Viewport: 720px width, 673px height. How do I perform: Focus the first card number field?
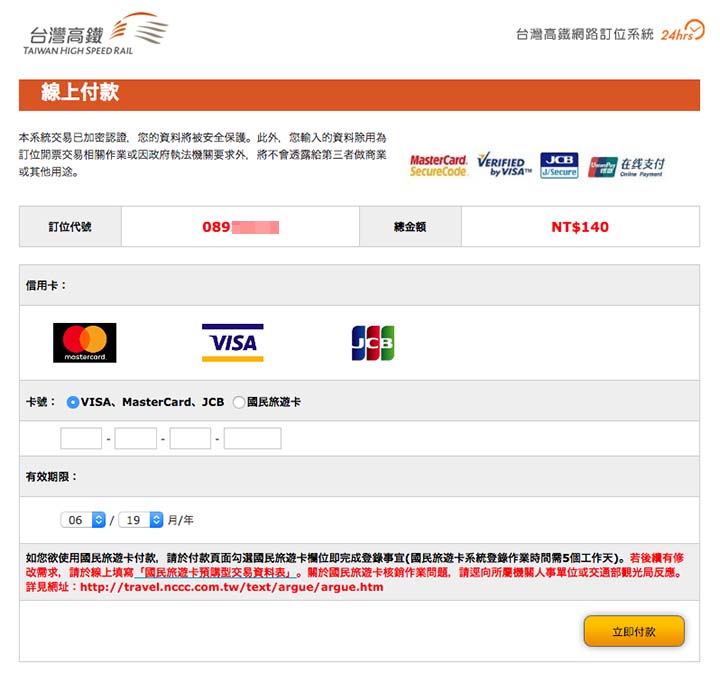[81, 438]
